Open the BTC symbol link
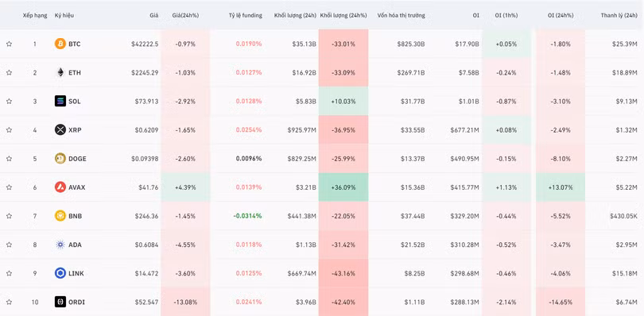This screenshot has width=644, height=316. point(75,44)
